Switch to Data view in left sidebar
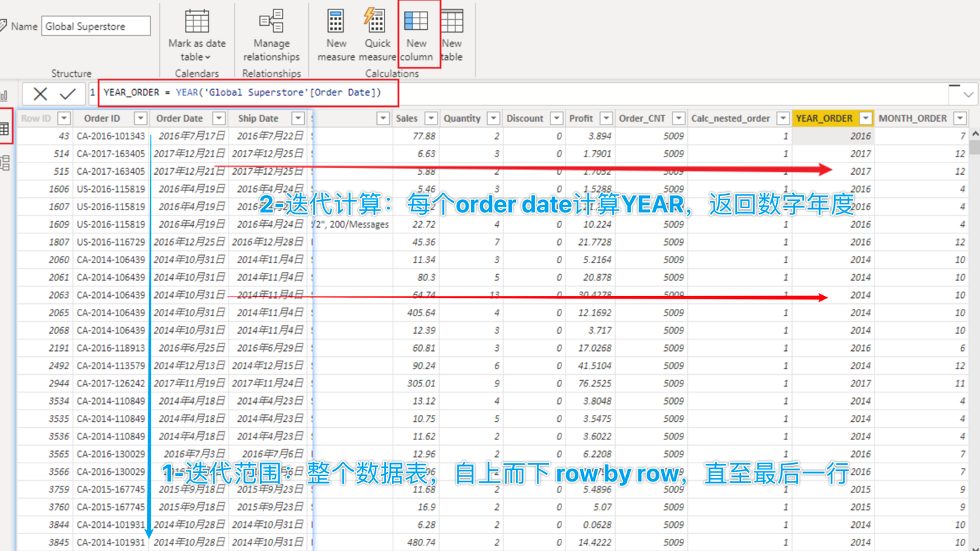 5,129
